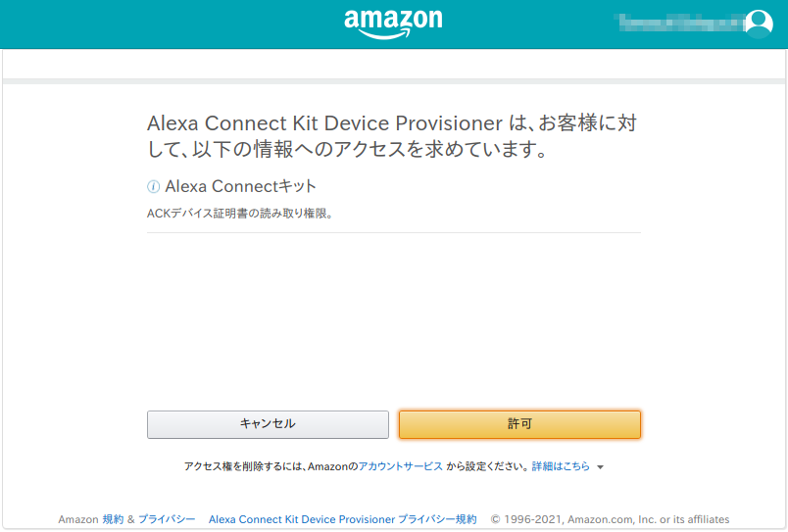This screenshot has width=788, height=532.
Task: Open the 規約 link in footer
Action: [113, 519]
